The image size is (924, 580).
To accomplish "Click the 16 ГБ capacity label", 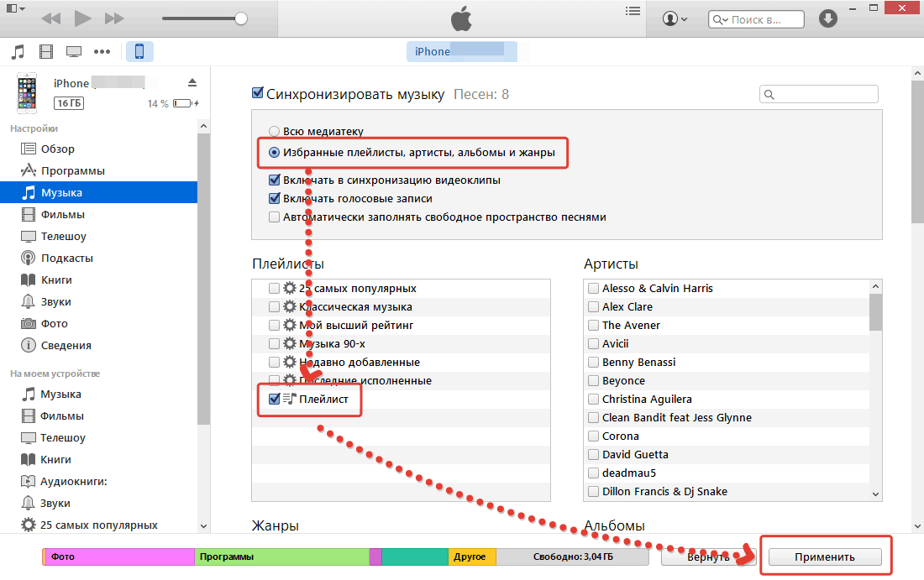I will click(x=69, y=103).
